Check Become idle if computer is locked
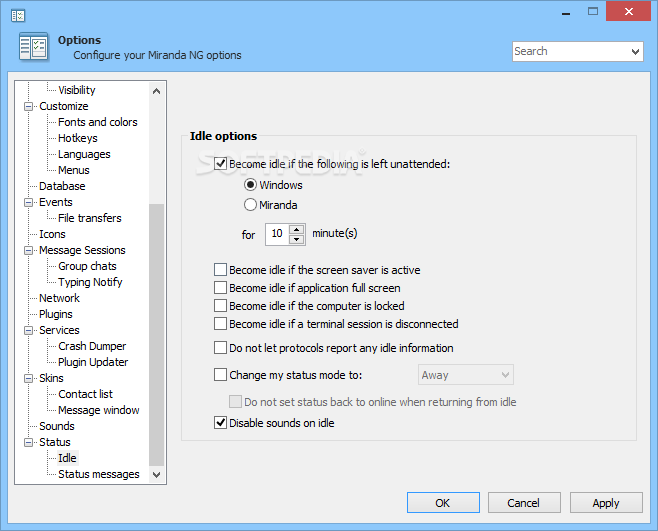Image resolution: width=658 pixels, height=531 pixels. (220, 306)
